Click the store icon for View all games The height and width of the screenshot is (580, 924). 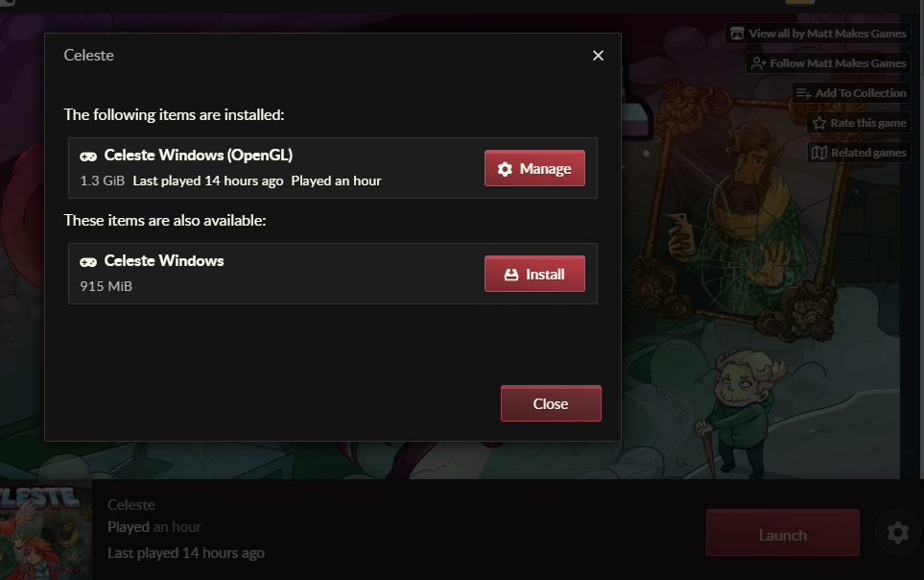pyautogui.click(x=737, y=34)
